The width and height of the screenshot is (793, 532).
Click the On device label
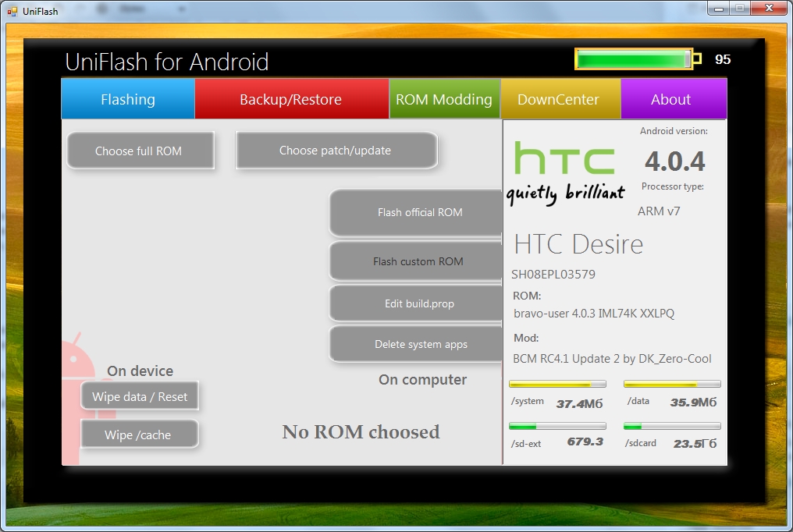tap(140, 371)
